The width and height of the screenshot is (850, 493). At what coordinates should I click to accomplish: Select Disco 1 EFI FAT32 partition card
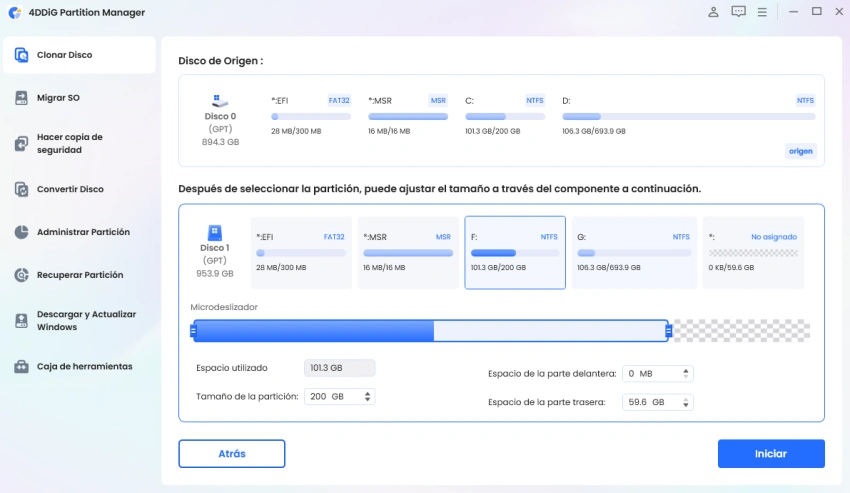(301, 252)
